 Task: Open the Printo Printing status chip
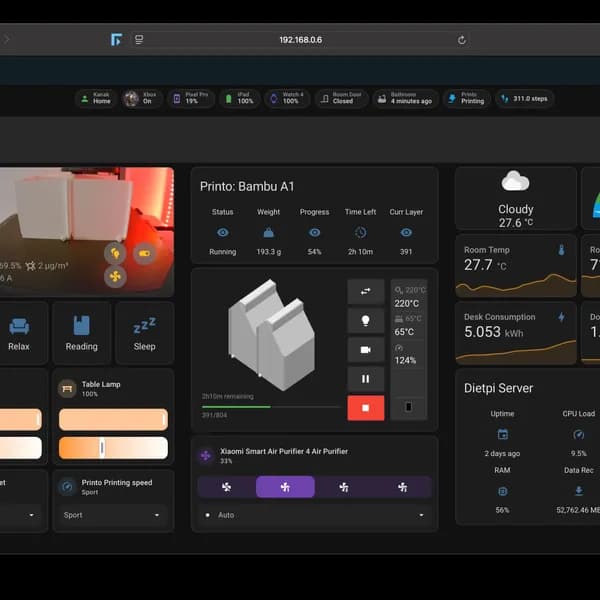coord(466,98)
